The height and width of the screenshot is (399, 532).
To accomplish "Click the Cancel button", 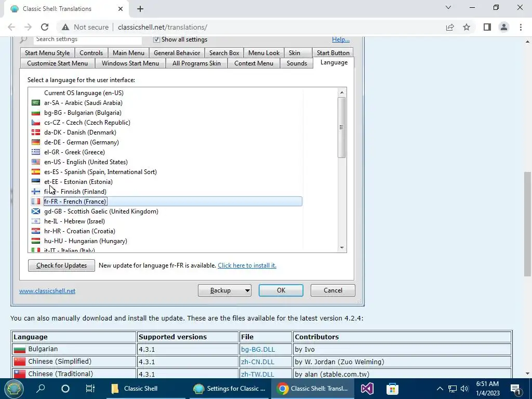I will (333, 290).
